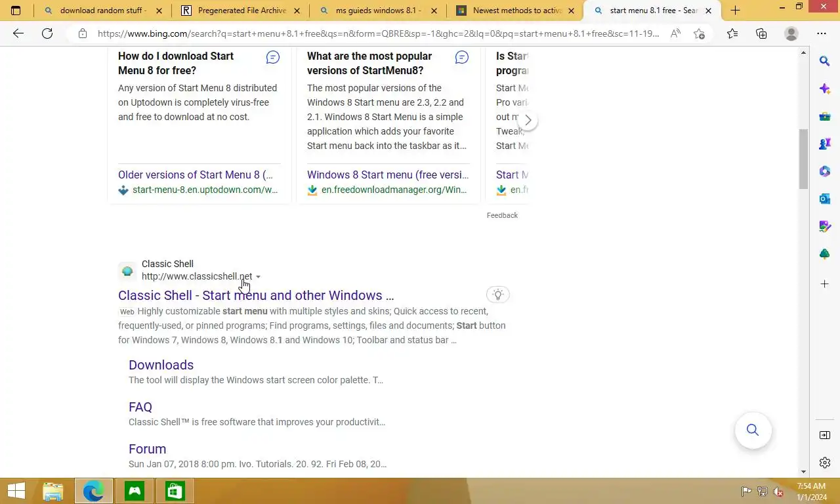Click the lightbulb insight icon beside Classic Shell result
The image size is (840, 504).
point(498,295)
